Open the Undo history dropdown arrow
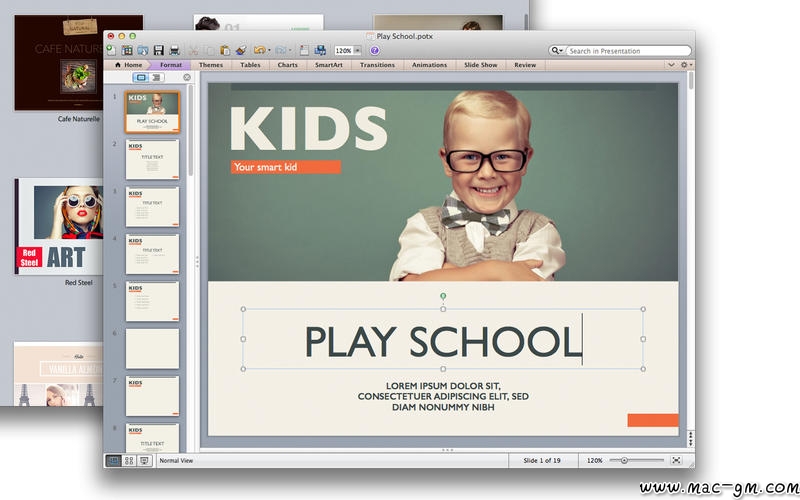Viewport: 800px width, 500px height. pyautogui.click(x=269, y=51)
